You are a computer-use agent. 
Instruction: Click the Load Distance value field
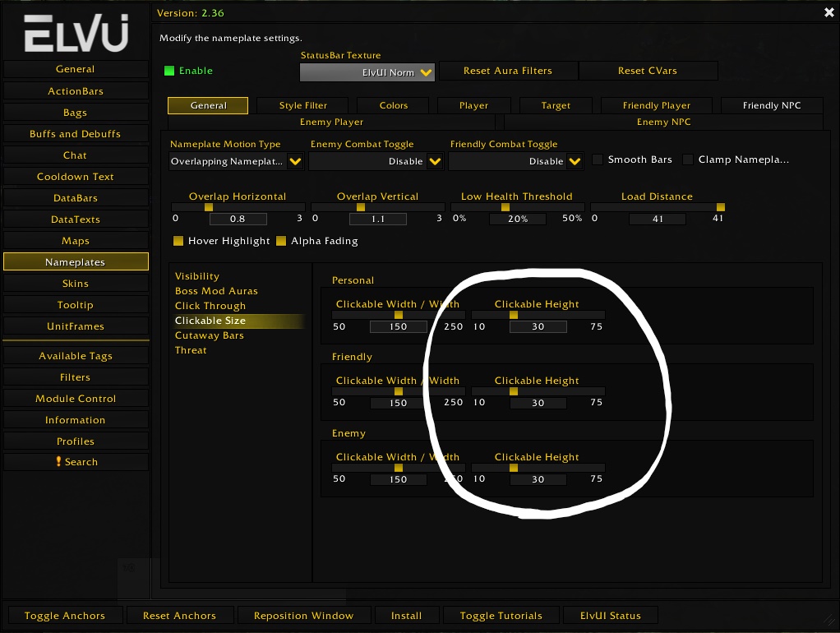[x=658, y=219]
